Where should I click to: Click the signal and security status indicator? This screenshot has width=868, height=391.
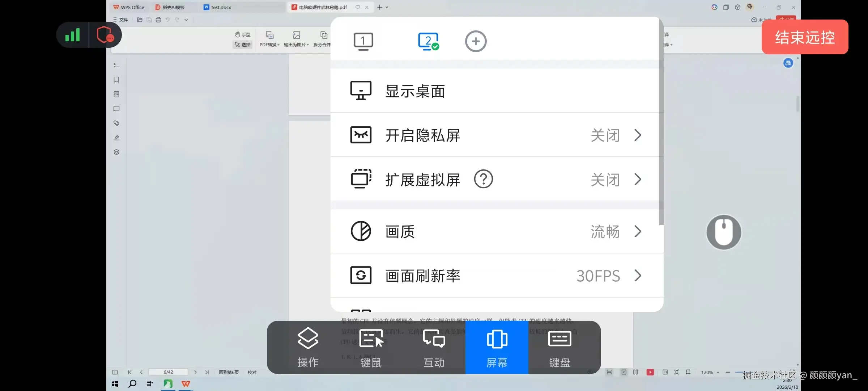(x=89, y=35)
